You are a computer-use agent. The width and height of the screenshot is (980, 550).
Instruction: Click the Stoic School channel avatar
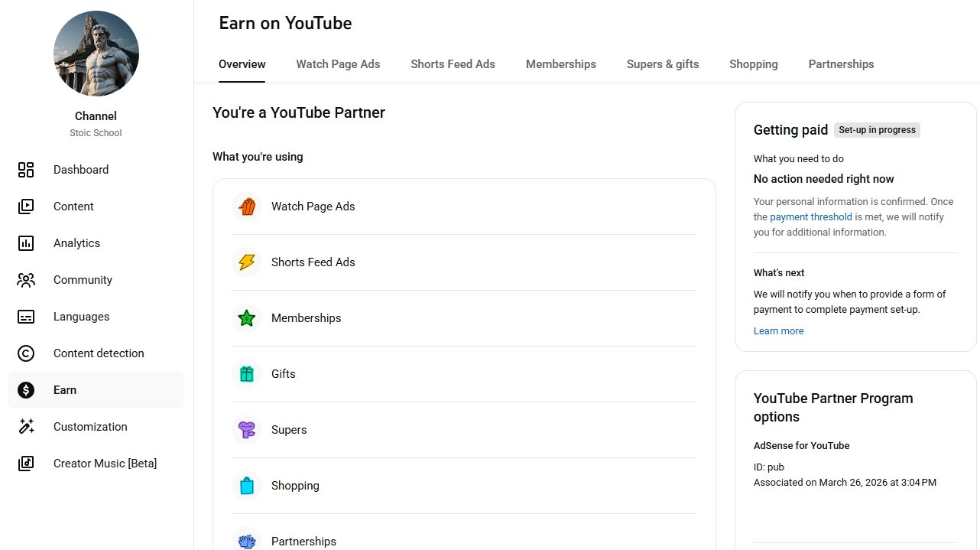coord(96,53)
